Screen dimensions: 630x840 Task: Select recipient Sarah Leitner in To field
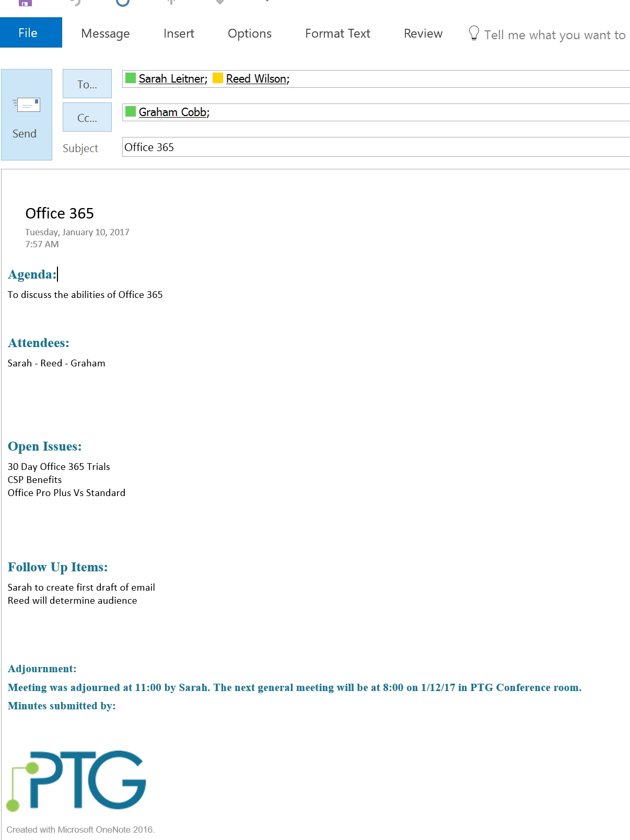(x=173, y=79)
